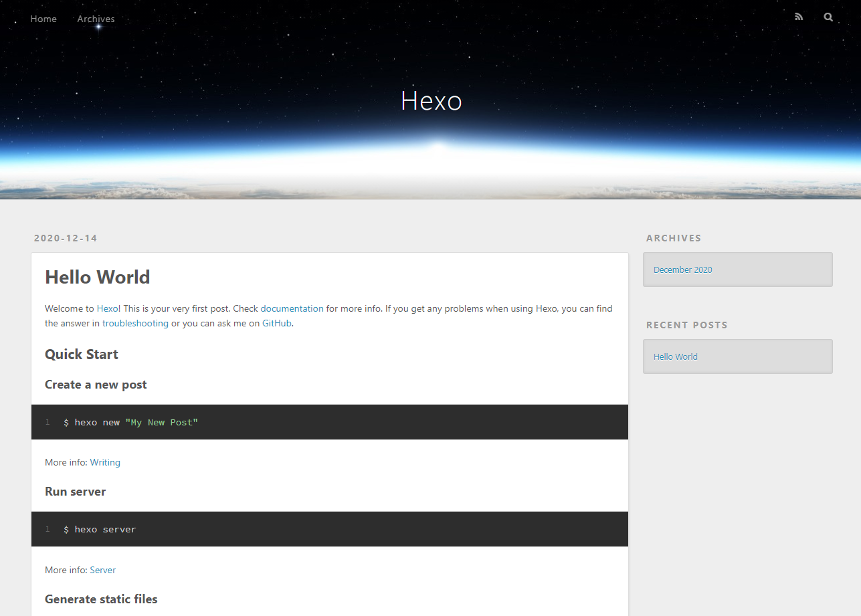This screenshot has height=616, width=861.
Task: Open the documentation link
Action: tap(292, 309)
